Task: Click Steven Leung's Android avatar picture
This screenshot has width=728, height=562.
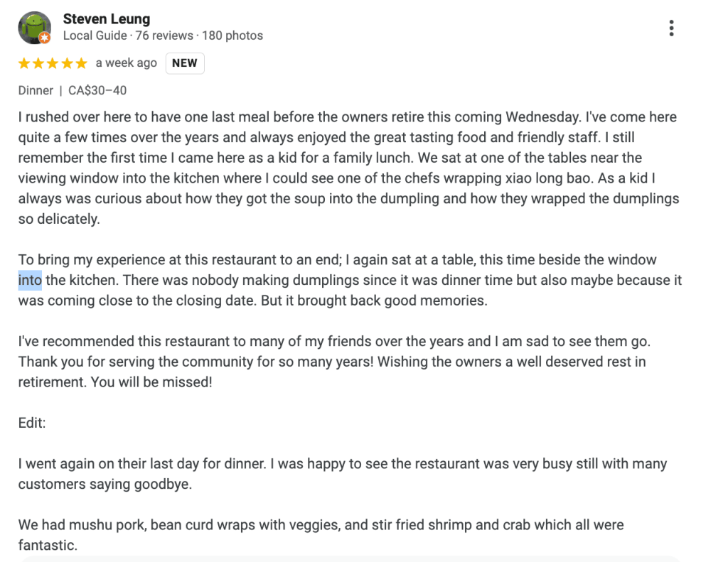Action: (x=33, y=27)
